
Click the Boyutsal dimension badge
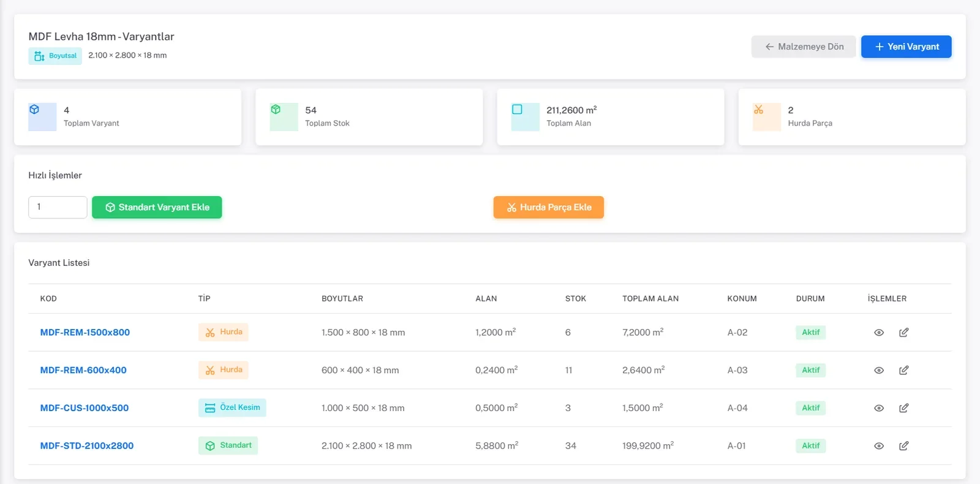55,56
